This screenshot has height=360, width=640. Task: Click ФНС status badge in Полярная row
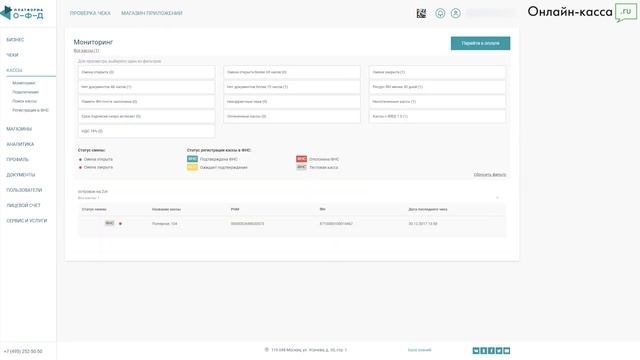109,223
